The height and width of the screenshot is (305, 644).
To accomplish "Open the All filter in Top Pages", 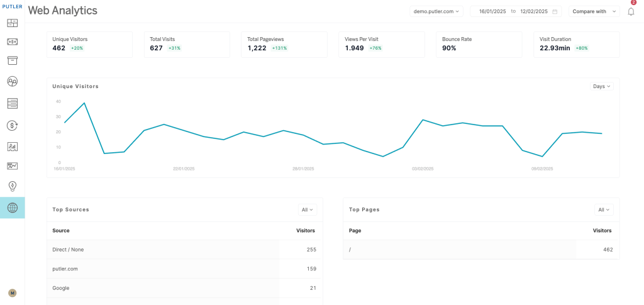I will coord(604,209).
